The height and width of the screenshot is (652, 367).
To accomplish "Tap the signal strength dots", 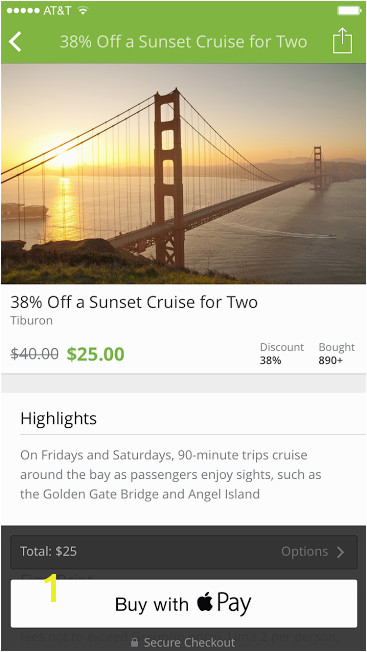I will [24, 11].
